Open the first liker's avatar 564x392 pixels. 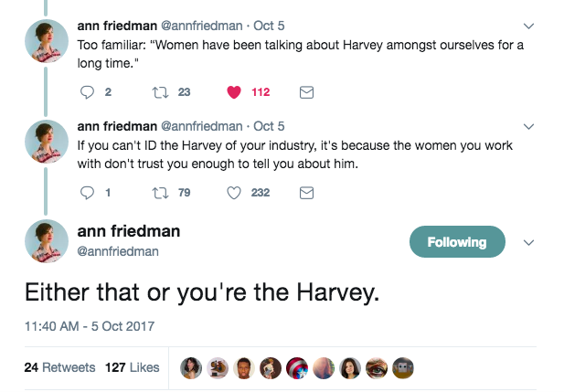tap(192, 367)
